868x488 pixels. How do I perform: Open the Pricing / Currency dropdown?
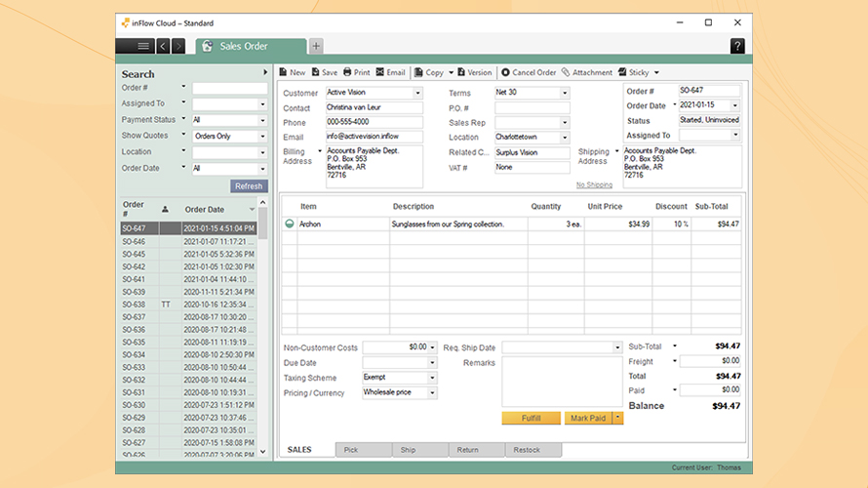pyautogui.click(x=432, y=392)
